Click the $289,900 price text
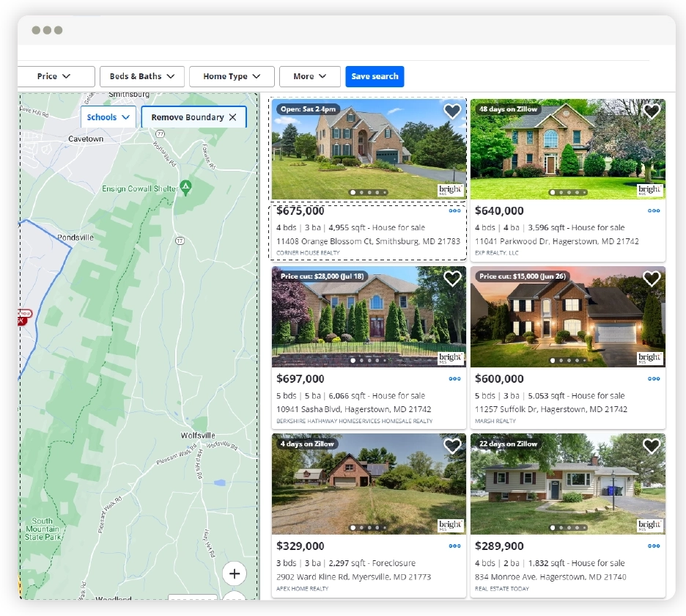 [499, 546]
